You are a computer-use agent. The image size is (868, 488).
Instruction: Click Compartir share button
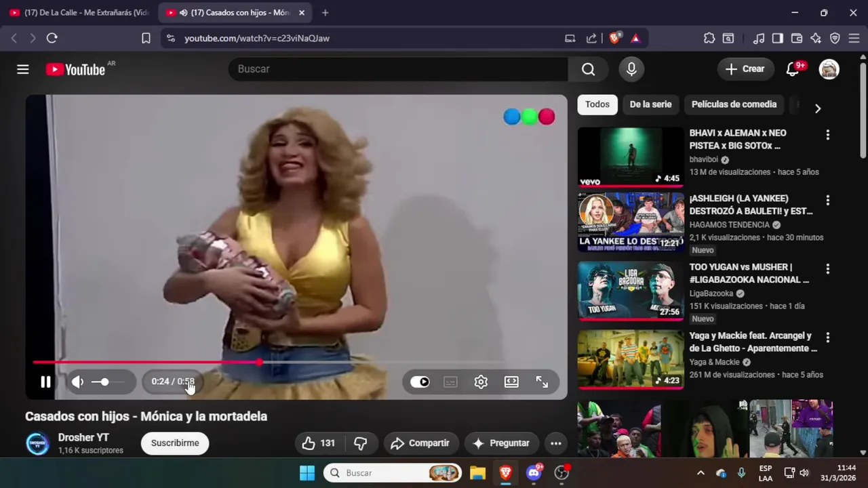tap(421, 443)
